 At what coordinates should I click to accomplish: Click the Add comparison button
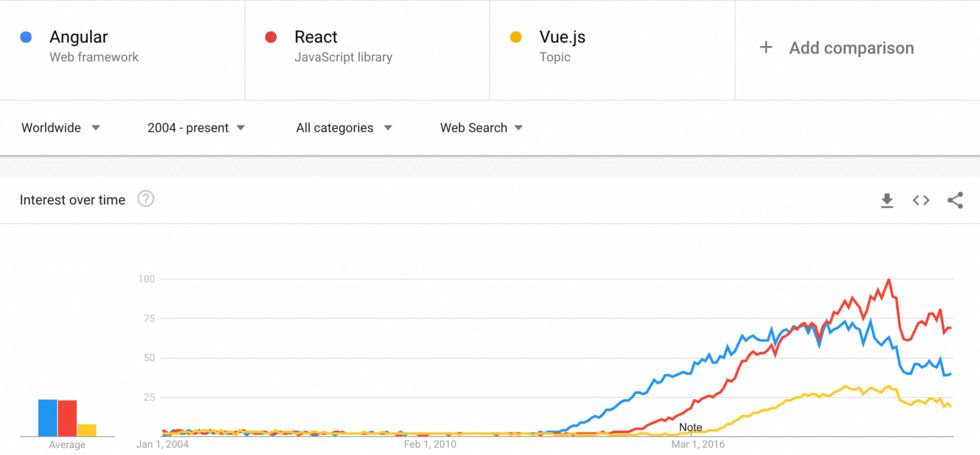(851, 48)
